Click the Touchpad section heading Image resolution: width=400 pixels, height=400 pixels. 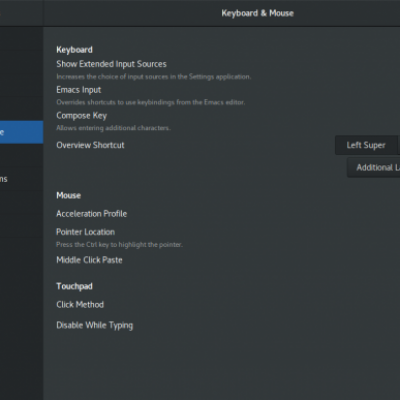[74, 286]
